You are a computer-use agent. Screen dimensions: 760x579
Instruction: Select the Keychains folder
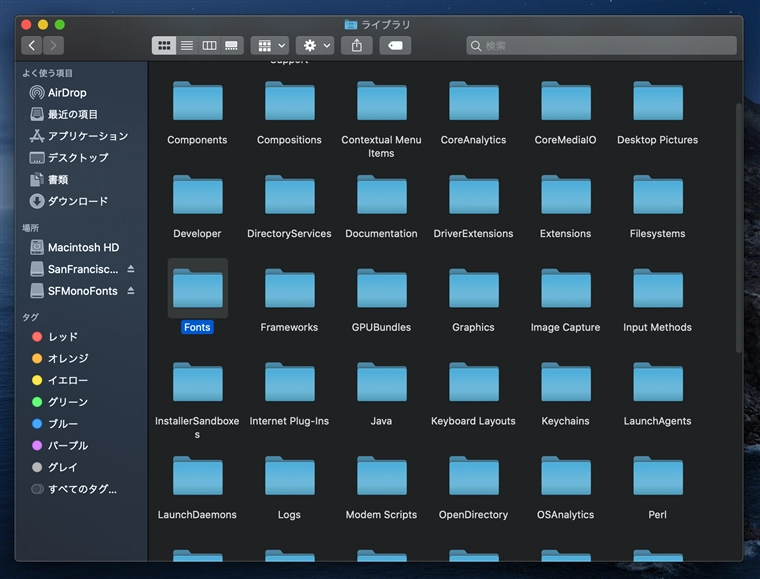coord(566,382)
